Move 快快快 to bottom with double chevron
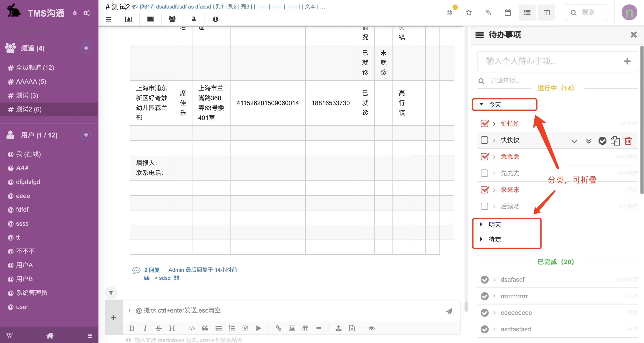The height and width of the screenshot is (343, 644). [589, 141]
